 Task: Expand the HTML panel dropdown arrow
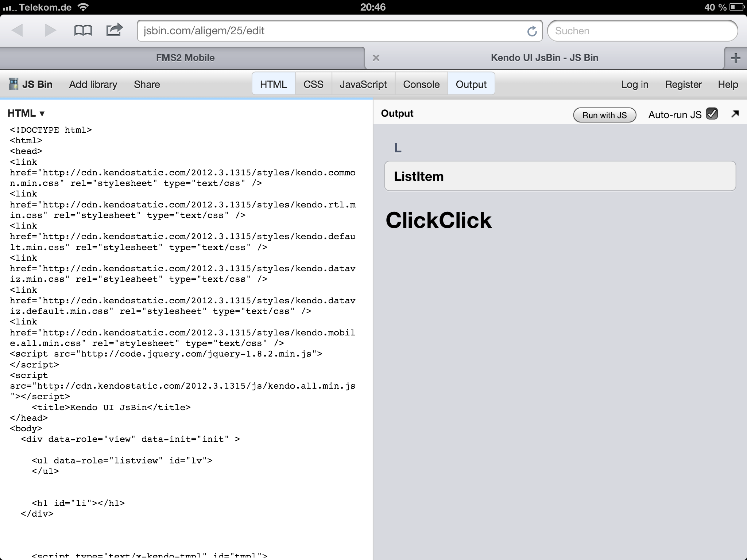[x=42, y=114]
